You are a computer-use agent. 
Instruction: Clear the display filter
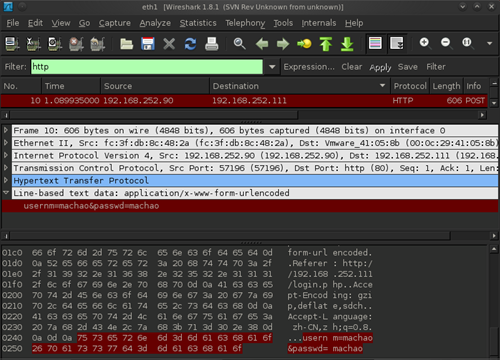(352, 67)
